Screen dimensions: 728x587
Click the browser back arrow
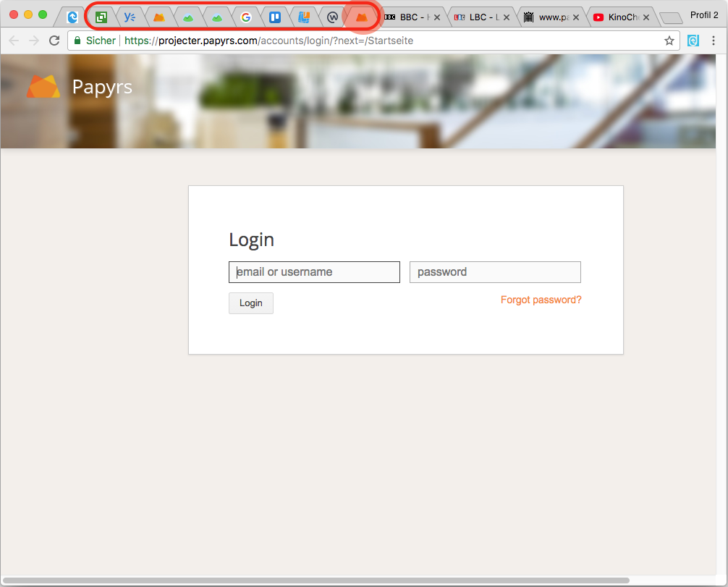(14, 41)
